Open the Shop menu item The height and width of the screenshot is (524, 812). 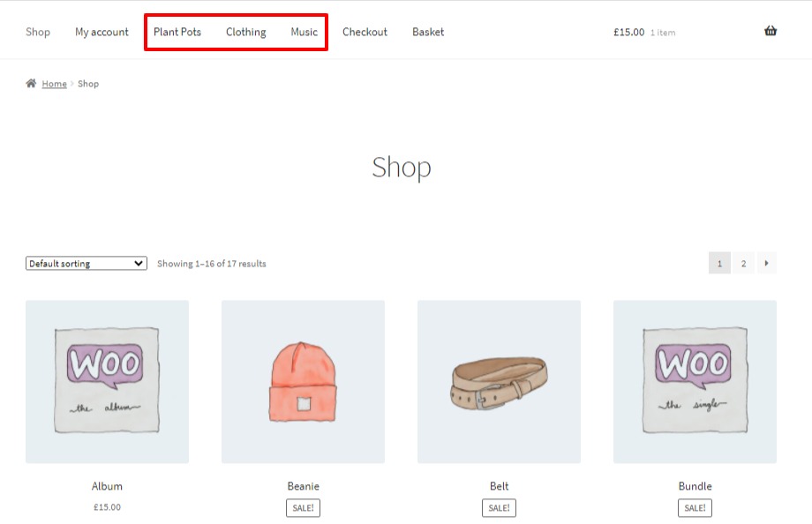pos(37,32)
